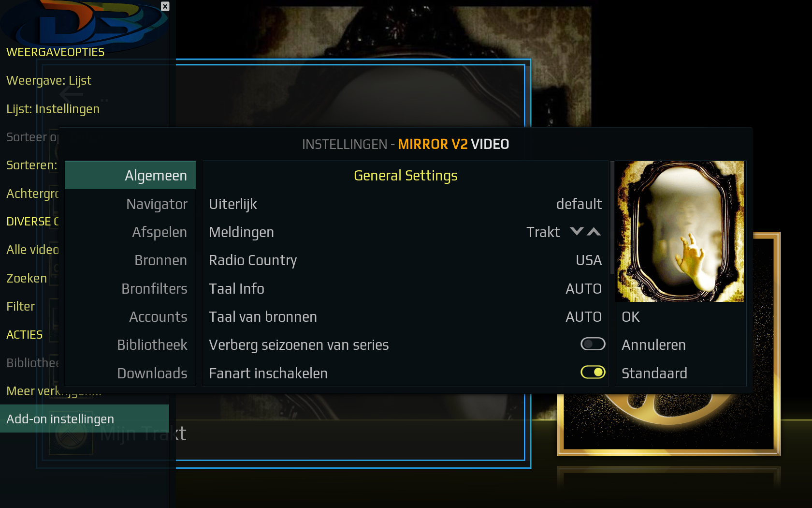This screenshot has height=508, width=812.
Task: Toggle Verberg seizoenen van series switch
Action: [593, 344]
